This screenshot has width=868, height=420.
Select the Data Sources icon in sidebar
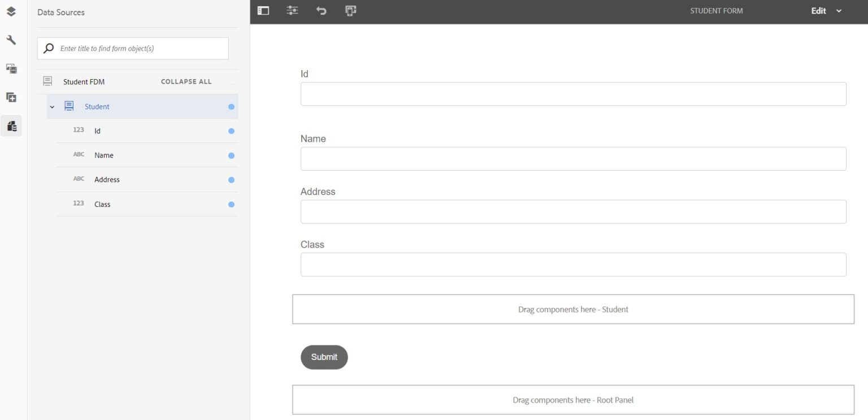pyautogui.click(x=11, y=126)
